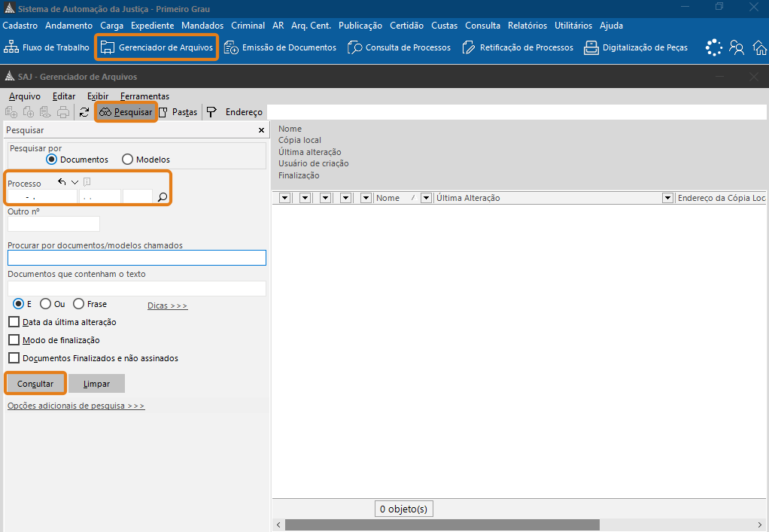
Task: Open the Gerenciador de Arquivos tool
Action: pos(157,47)
